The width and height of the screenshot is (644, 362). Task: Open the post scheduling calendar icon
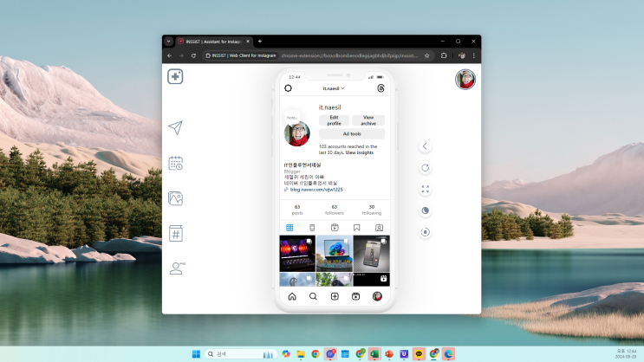click(175, 163)
